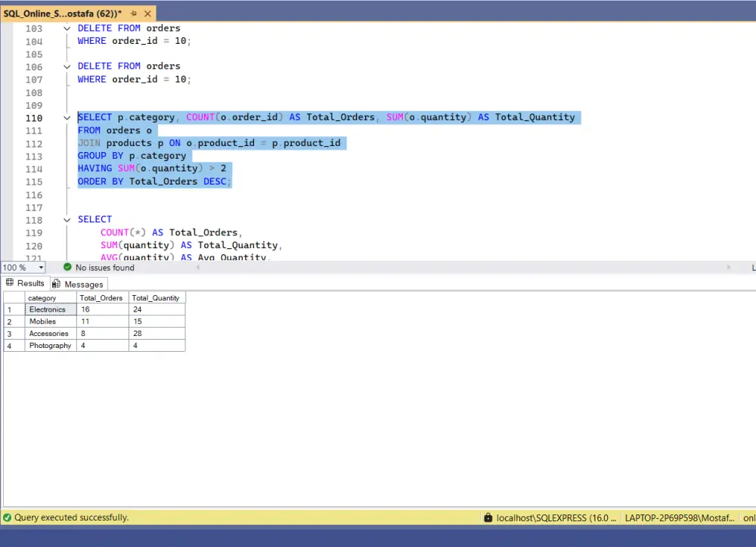The image size is (756, 547).
Task: Click the grid icon beside Results
Action: [11, 283]
